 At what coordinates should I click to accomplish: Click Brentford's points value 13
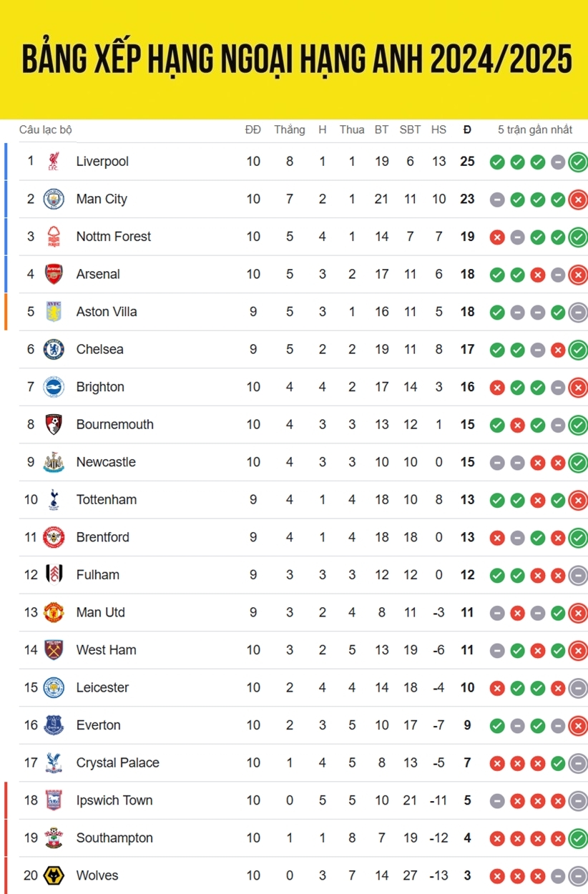[467, 537]
